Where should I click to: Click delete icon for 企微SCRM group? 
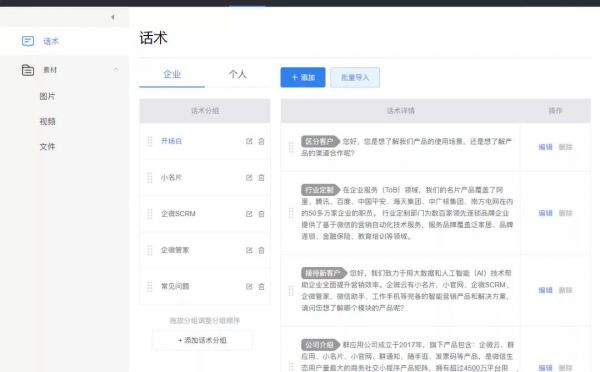(261, 214)
